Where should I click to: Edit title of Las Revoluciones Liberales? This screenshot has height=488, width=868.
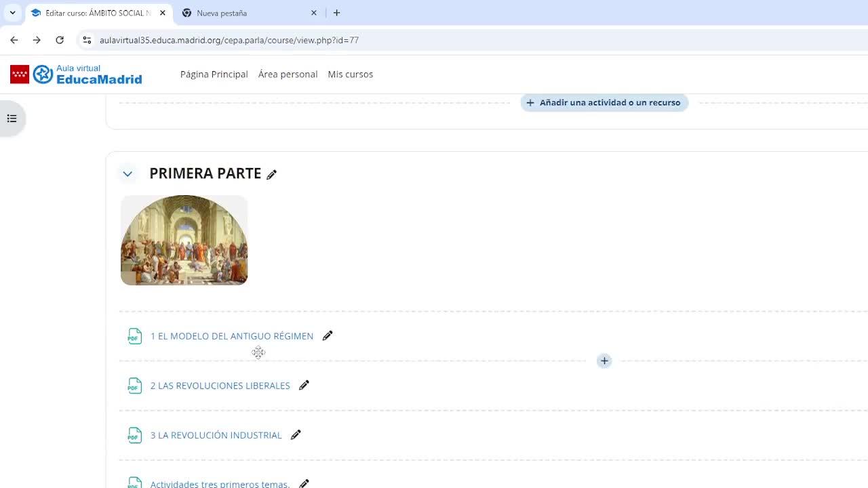coord(304,385)
